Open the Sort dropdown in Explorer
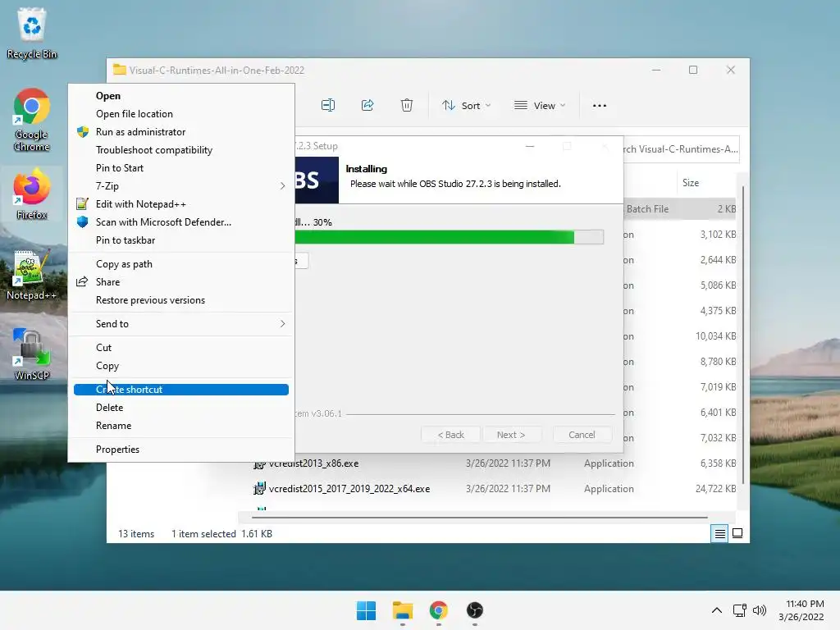This screenshot has height=630, width=840. pyautogui.click(x=466, y=106)
